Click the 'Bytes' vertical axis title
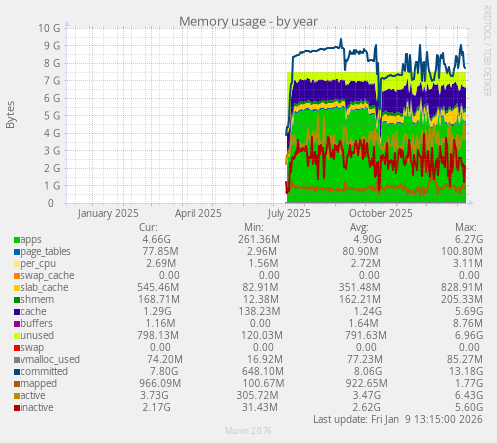 (10, 115)
